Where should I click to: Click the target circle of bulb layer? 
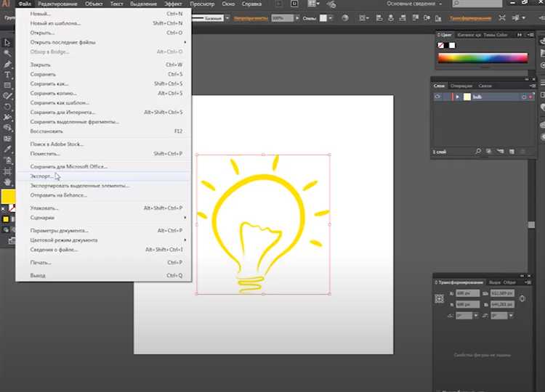[523, 97]
